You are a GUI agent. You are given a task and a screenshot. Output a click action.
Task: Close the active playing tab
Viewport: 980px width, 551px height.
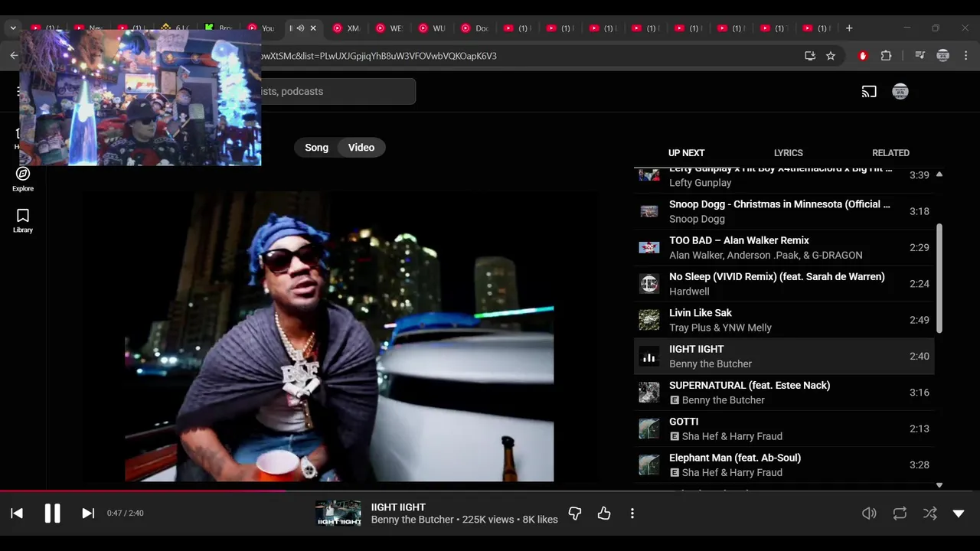(x=313, y=28)
